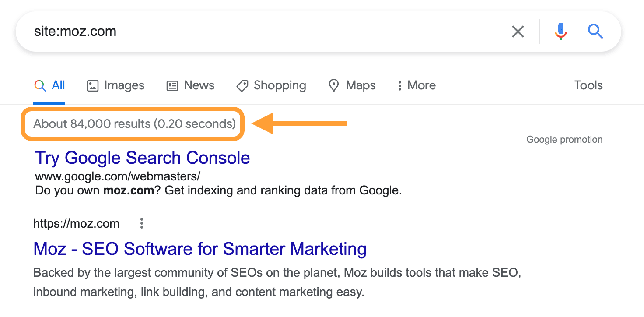Click the https://moz.com breadcrumb text

pos(76,223)
